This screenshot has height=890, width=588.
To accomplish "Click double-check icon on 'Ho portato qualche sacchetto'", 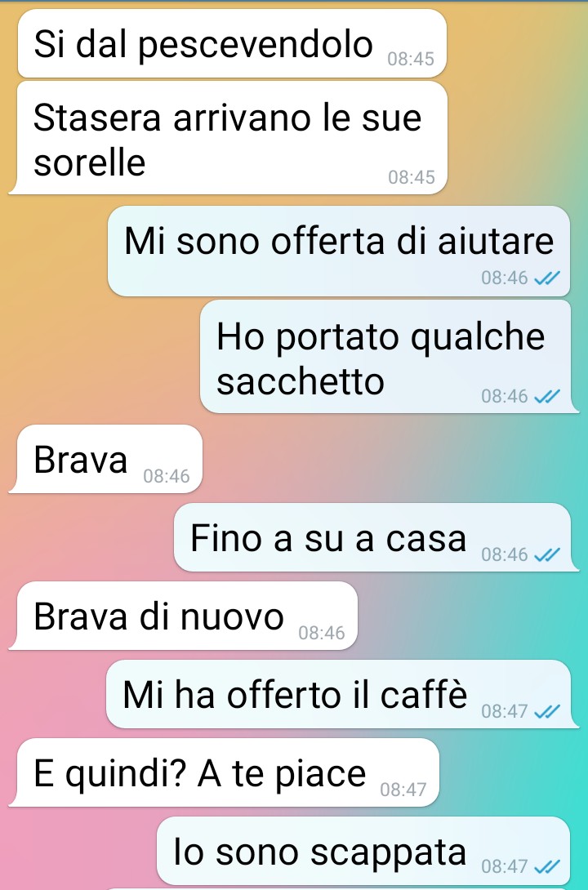I will point(548,396).
